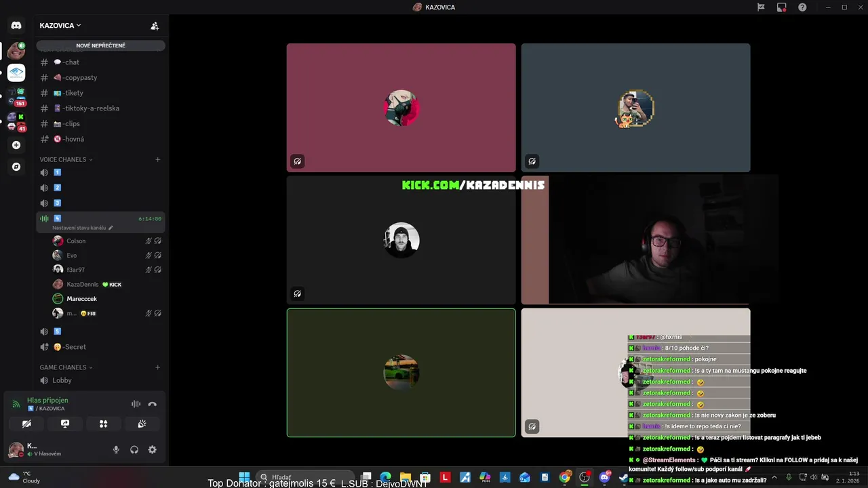Open Microsoft Edge from taskbar
Viewport: 868px width, 488px height.
click(x=386, y=477)
